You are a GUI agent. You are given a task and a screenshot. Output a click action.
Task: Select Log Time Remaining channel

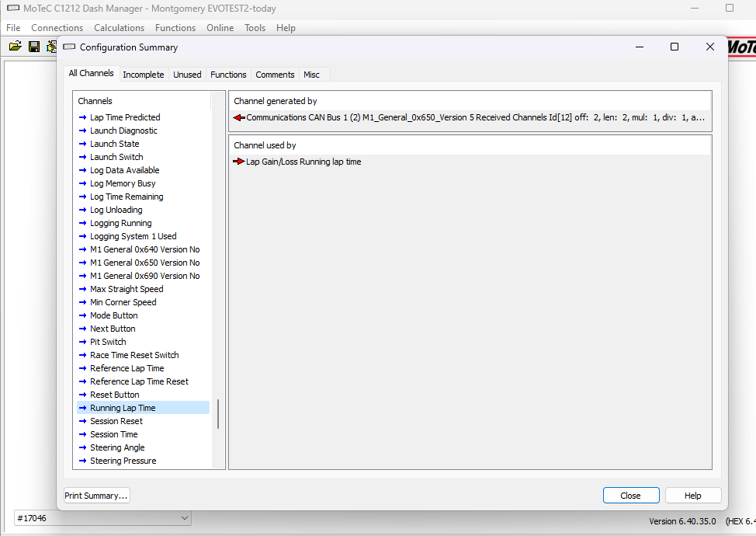click(127, 197)
